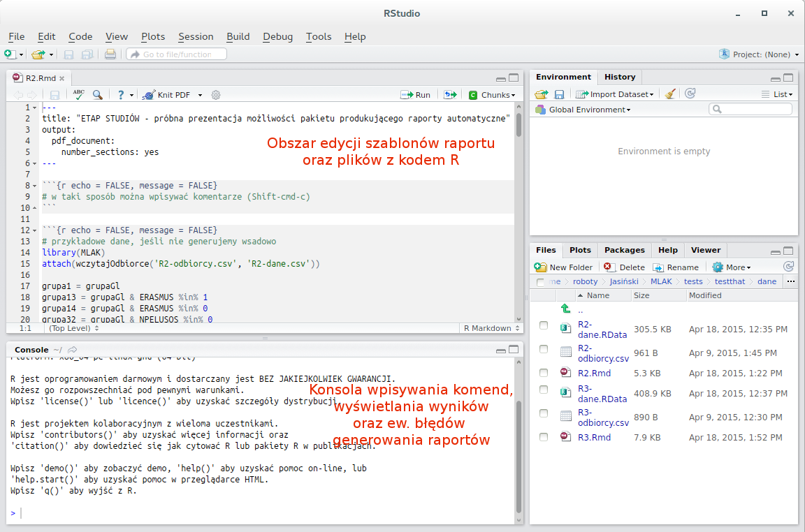Click the find/replace magnifier icon in editor
Image resolution: width=805 pixels, height=532 pixels.
pyautogui.click(x=98, y=94)
